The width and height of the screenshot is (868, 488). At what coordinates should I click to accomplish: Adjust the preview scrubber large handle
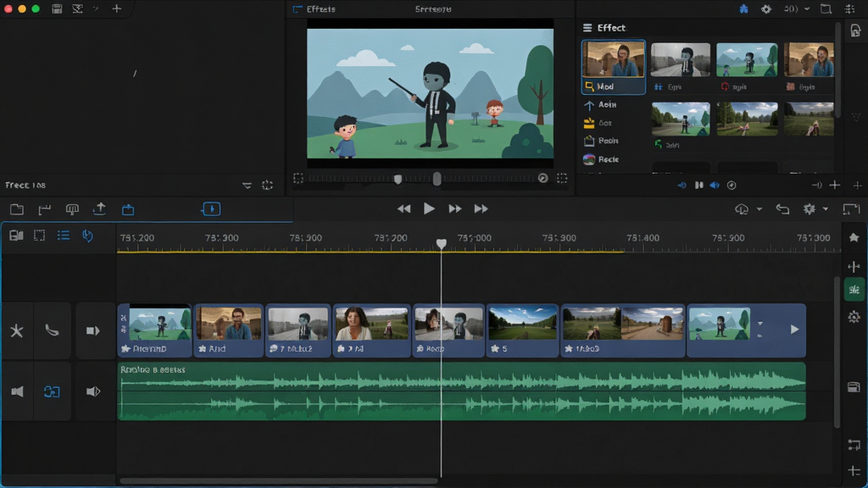437,178
